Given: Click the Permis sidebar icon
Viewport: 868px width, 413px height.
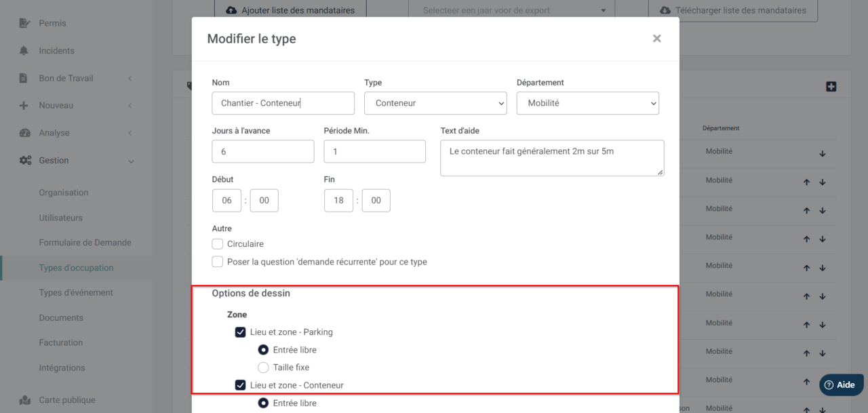Looking at the screenshot, I should (25, 23).
